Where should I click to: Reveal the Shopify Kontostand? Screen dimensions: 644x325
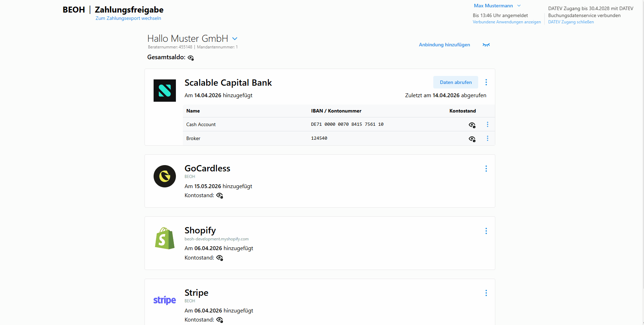pyautogui.click(x=219, y=258)
